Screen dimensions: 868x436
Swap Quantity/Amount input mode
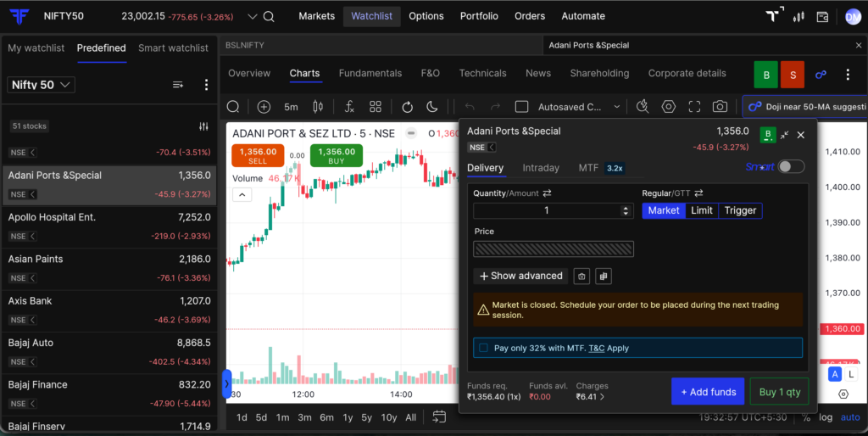pos(547,193)
